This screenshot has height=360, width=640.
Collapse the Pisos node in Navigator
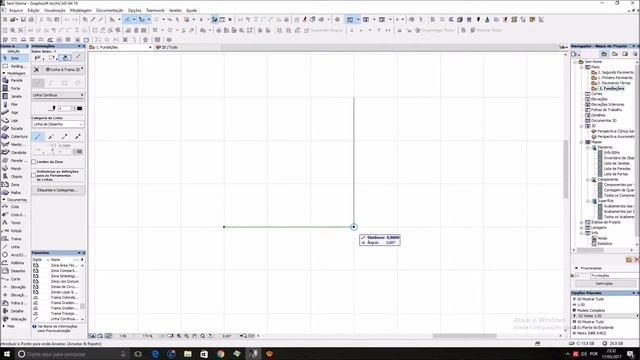(582, 67)
